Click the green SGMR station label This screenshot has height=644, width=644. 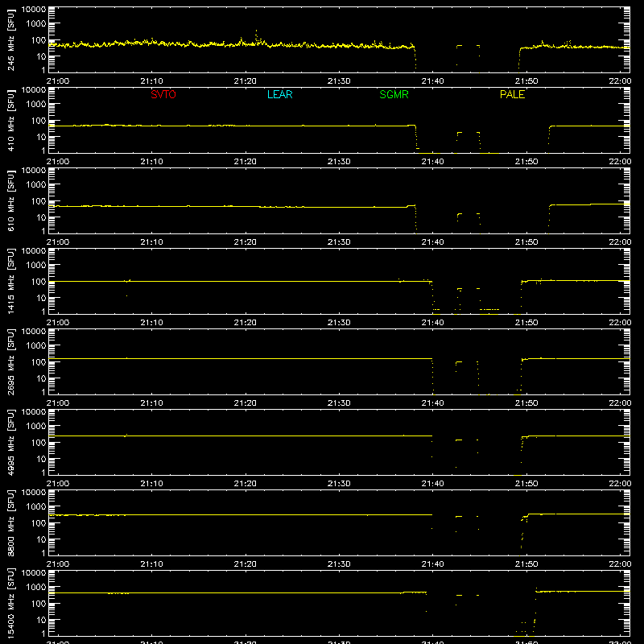pos(394,94)
